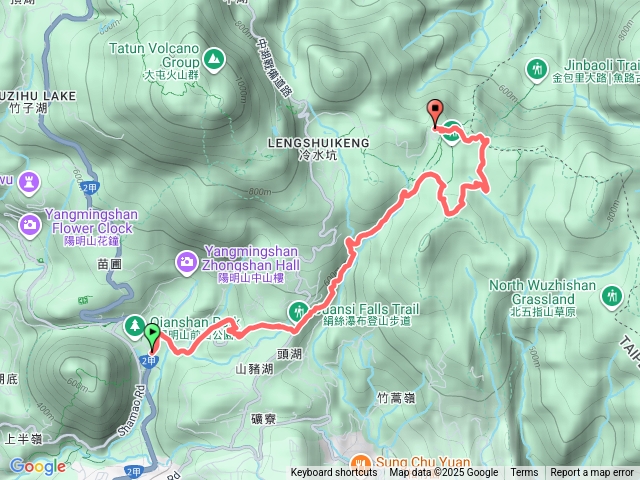Click the Yangmingshan Zhongshan Hall camera pin

pyautogui.click(x=187, y=263)
